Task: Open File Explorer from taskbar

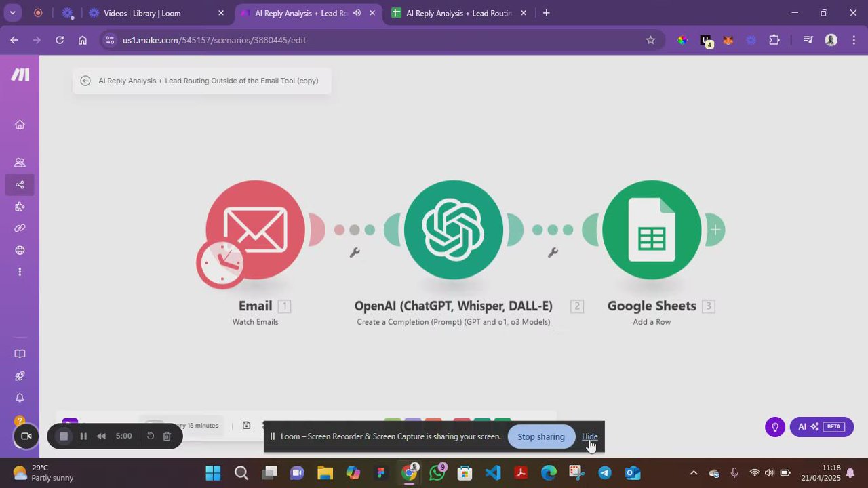Action: point(325,472)
